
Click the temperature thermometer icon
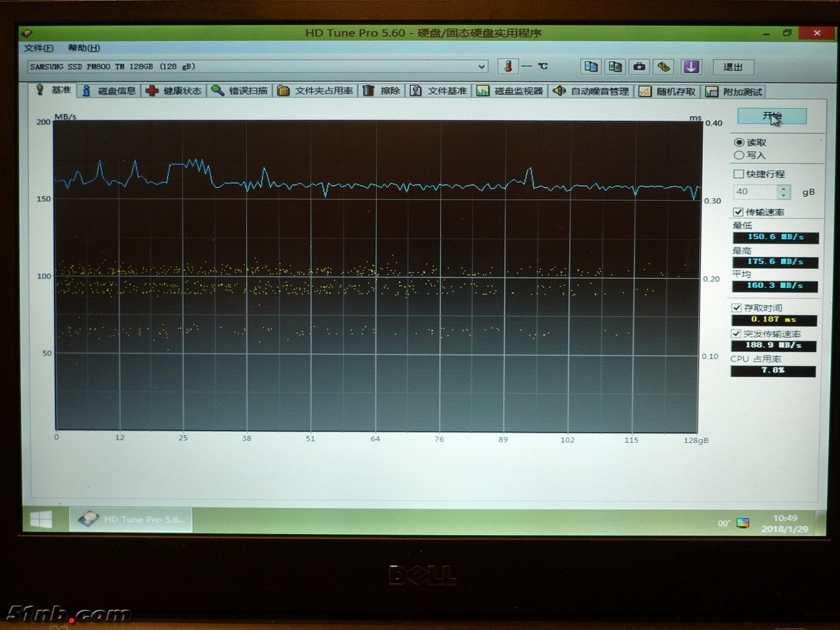507,66
